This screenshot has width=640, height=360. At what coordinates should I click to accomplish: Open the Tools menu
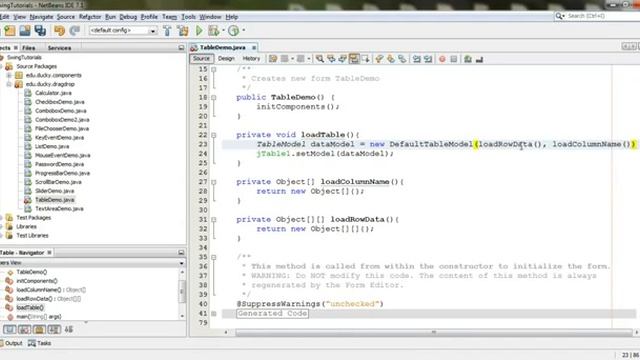pyautogui.click(x=188, y=17)
